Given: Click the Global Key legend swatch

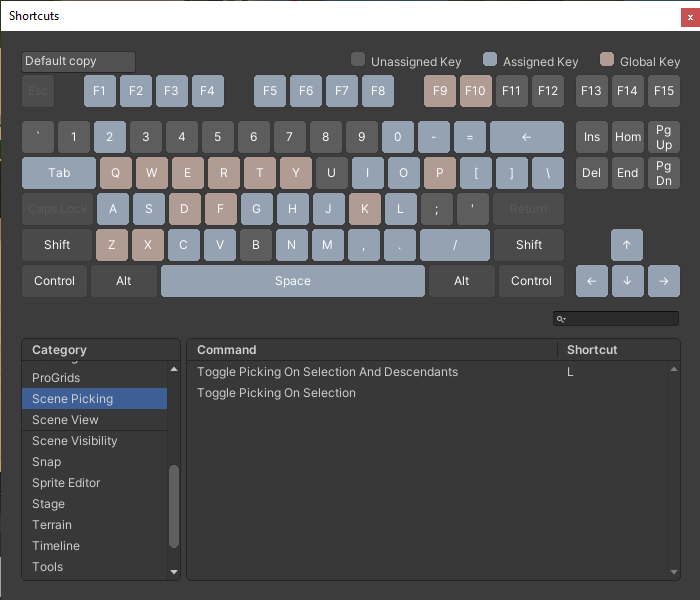Looking at the screenshot, I should pyautogui.click(x=607, y=60).
